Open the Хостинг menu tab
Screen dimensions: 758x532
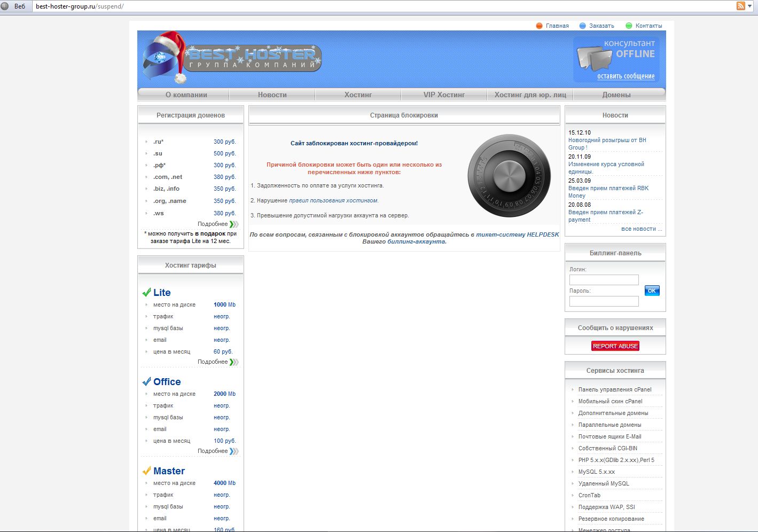358,95
